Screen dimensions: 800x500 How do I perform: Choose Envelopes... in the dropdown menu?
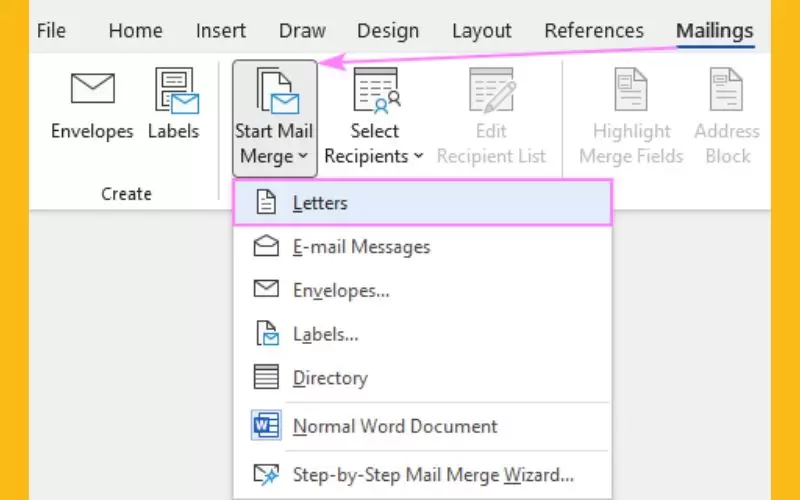point(422,290)
